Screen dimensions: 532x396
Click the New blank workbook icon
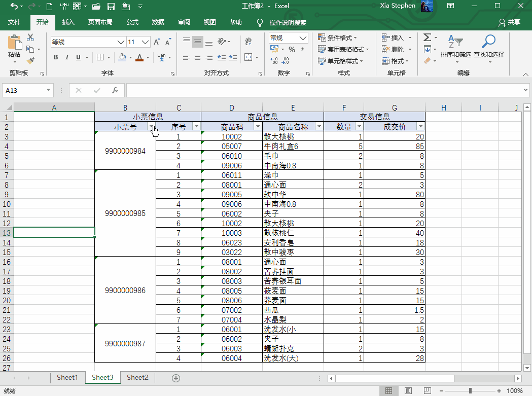[x=49, y=6]
